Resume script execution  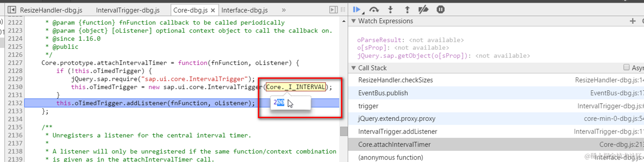(x=357, y=10)
